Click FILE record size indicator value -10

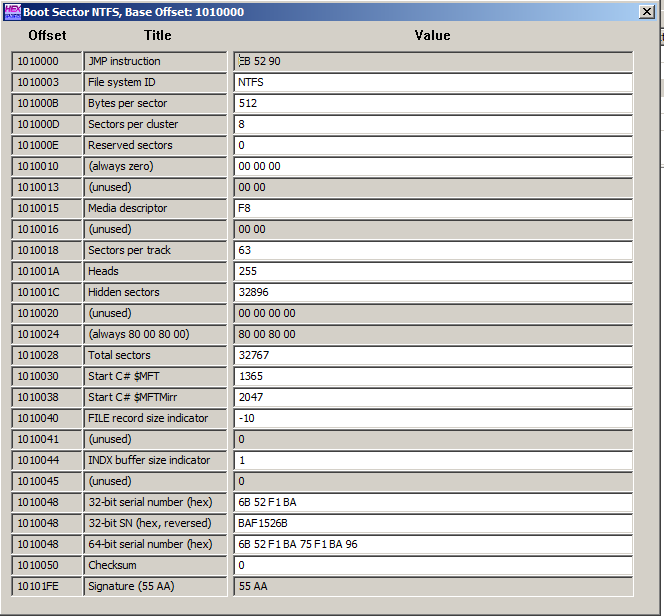click(433, 418)
